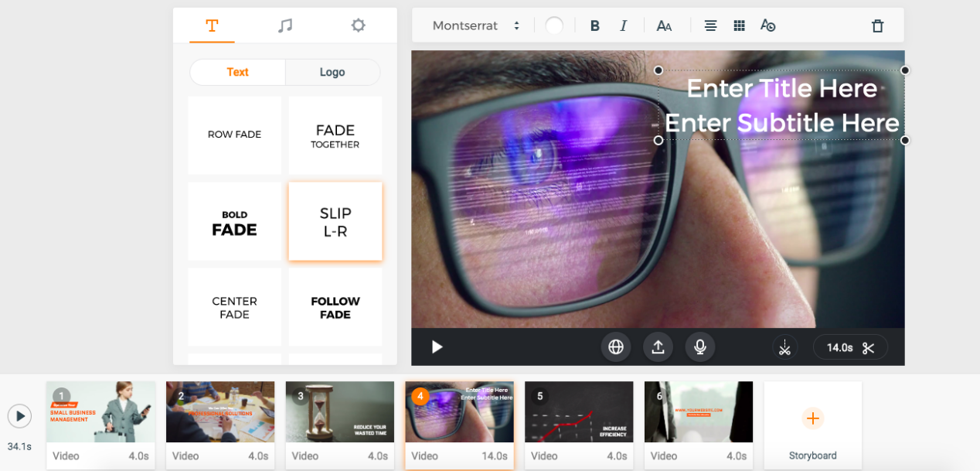The width and height of the screenshot is (980, 471).
Task: Toggle italic formatting
Action: (x=623, y=26)
